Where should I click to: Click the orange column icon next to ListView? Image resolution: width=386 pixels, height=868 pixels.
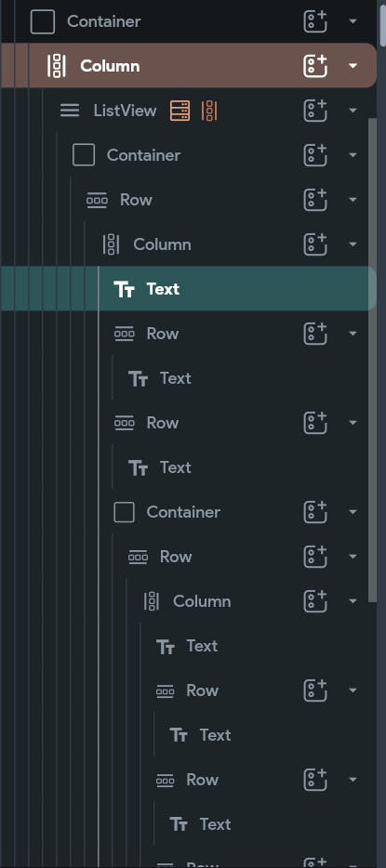(x=209, y=111)
